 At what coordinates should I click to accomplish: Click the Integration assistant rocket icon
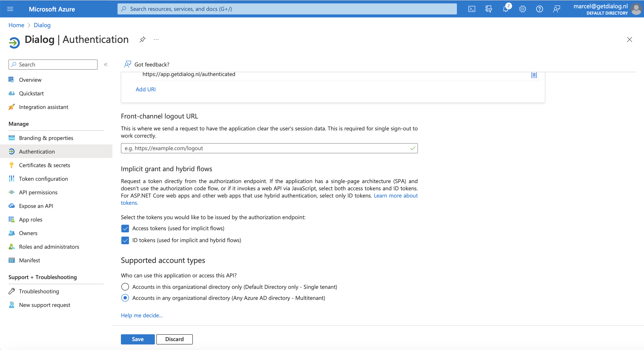(11, 107)
